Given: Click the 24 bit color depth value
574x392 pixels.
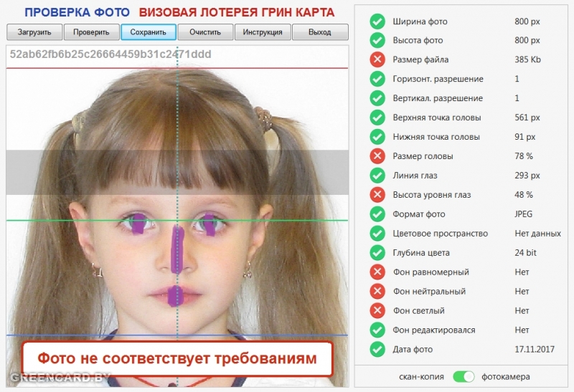Looking at the screenshot, I should [x=525, y=253].
